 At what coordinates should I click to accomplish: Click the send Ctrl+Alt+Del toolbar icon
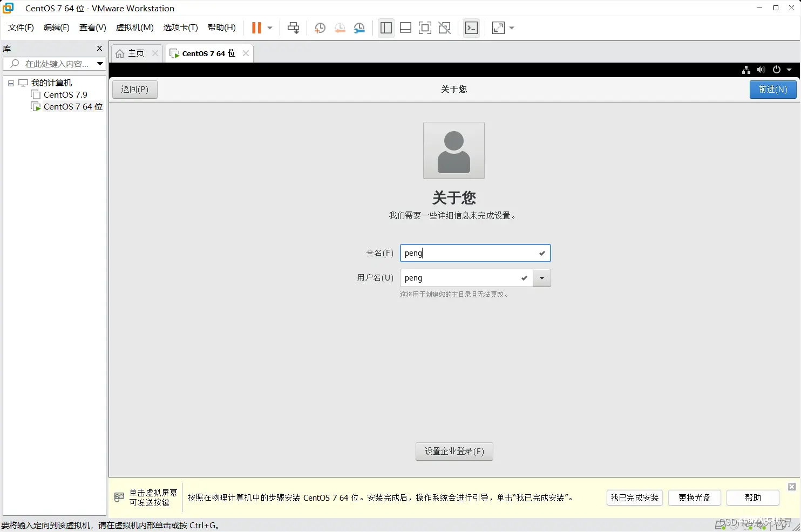[294, 28]
